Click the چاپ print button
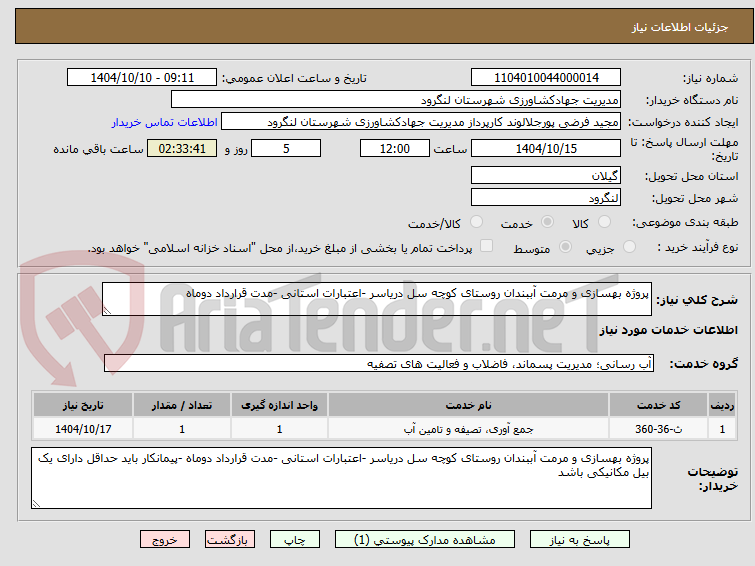The height and width of the screenshot is (566, 755). click(295, 540)
